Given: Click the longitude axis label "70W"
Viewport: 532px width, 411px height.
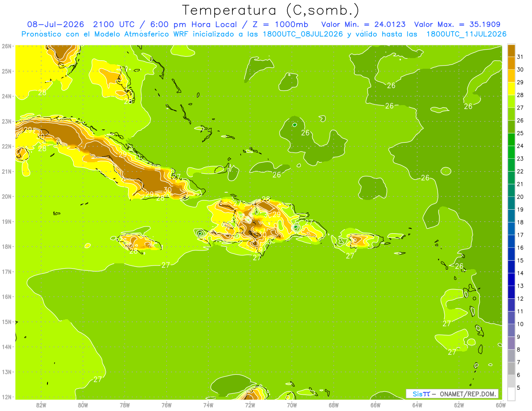Looking at the screenshot, I should tap(292, 404).
